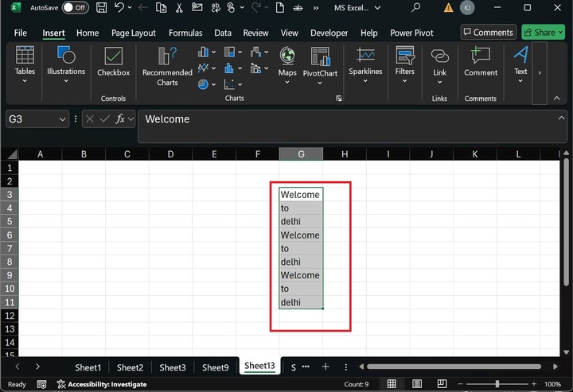Switch to the Formulas tab
573x392 pixels.
point(187,33)
